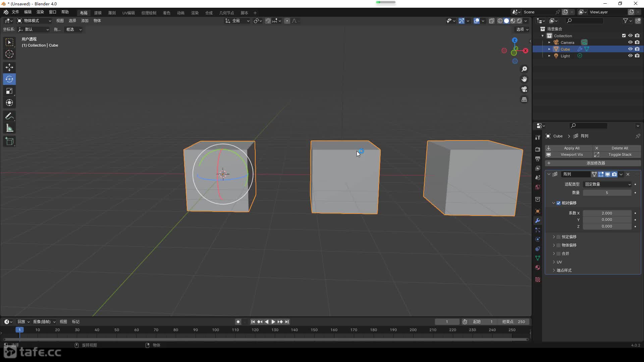The height and width of the screenshot is (362, 644).
Task: Activate the Transform tool
Action: [9, 103]
